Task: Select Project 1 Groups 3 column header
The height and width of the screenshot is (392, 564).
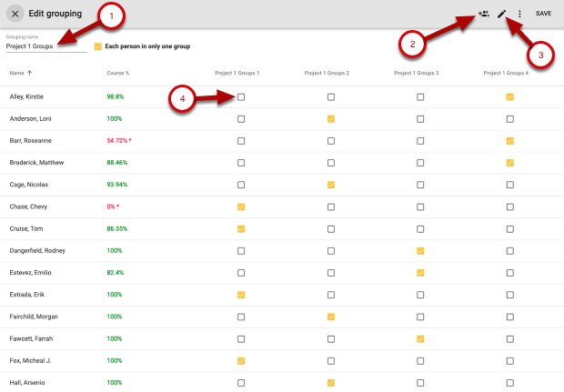Action: coord(417,72)
